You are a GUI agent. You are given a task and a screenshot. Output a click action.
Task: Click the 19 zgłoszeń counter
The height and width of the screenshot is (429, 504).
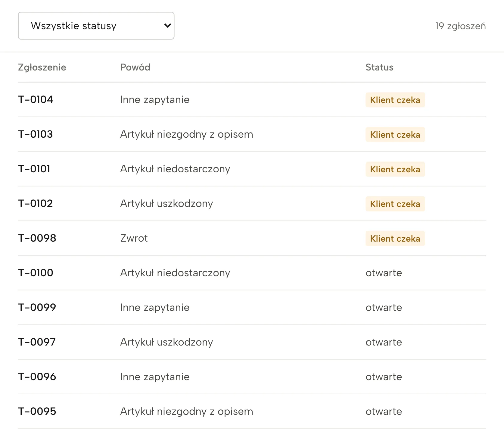[461, 26]
